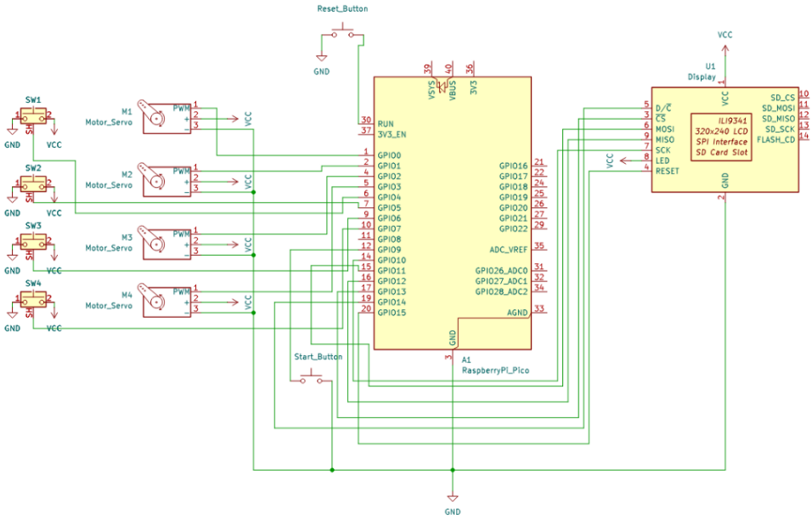Click the wire junction dot above main GND
The image size is (812, 519).
(453, 471)
